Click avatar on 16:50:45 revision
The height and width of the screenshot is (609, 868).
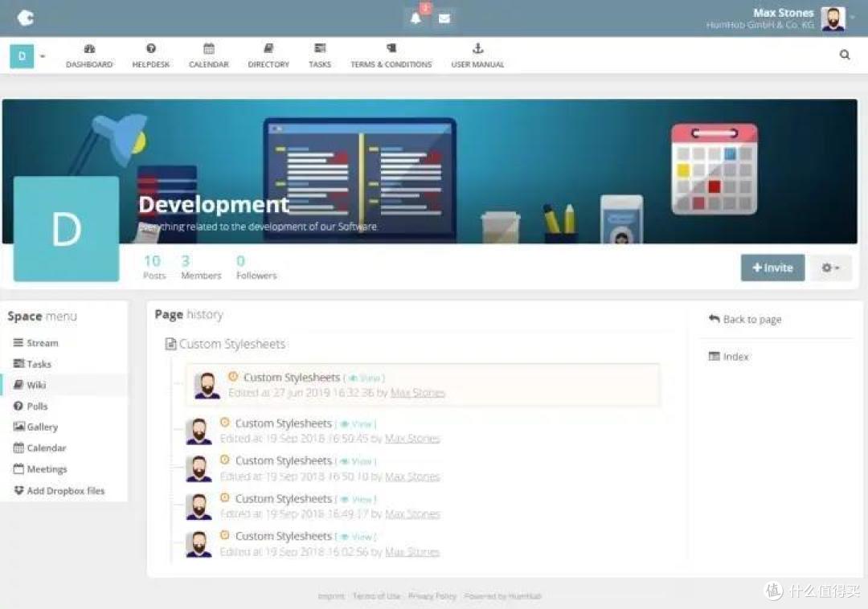199,431
